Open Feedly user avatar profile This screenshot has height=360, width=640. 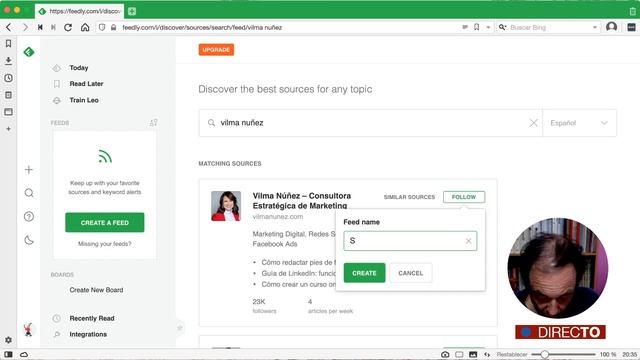tap(28, 329)
